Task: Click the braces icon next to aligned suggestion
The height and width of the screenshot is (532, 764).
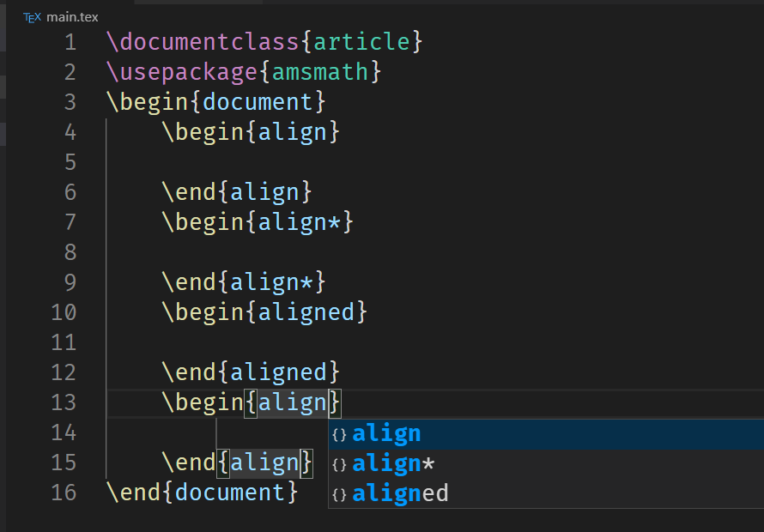Action: pyautogui.click(x=340, y=495)
